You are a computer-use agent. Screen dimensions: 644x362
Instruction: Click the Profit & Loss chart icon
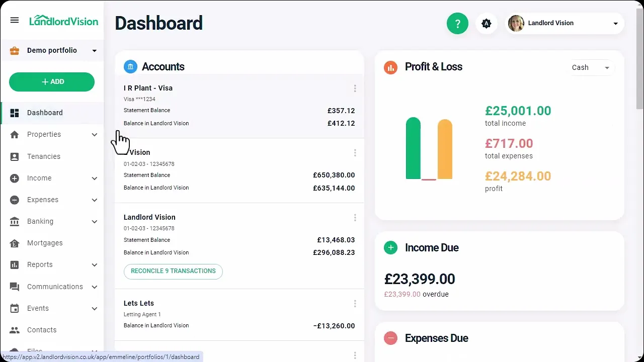[x=390, y=67]
